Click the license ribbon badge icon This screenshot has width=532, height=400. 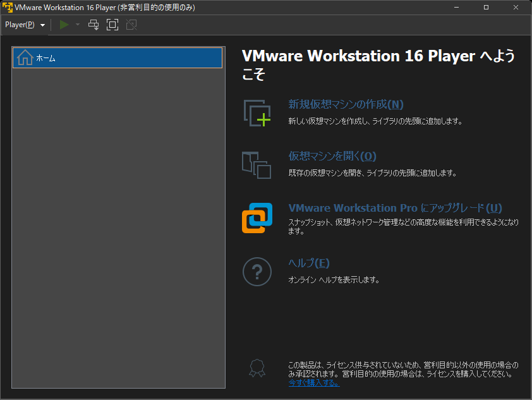[x=257, y=368]
